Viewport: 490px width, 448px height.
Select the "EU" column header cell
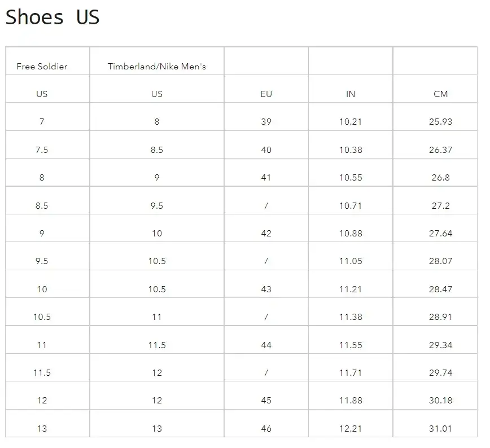tap(266, 94)
